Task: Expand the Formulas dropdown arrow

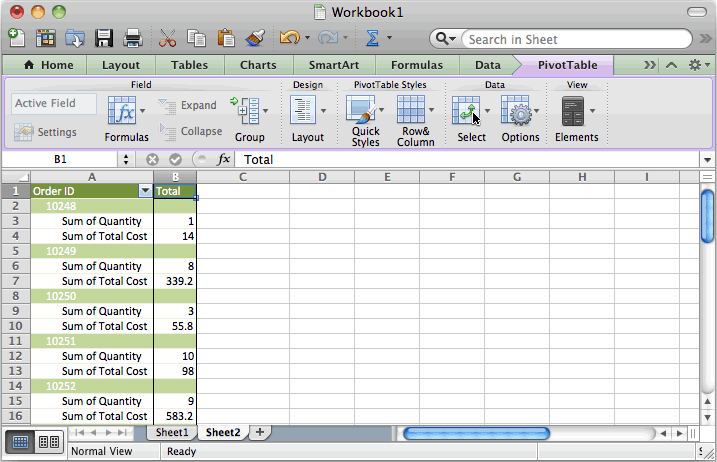Action: tap(142, 111)
